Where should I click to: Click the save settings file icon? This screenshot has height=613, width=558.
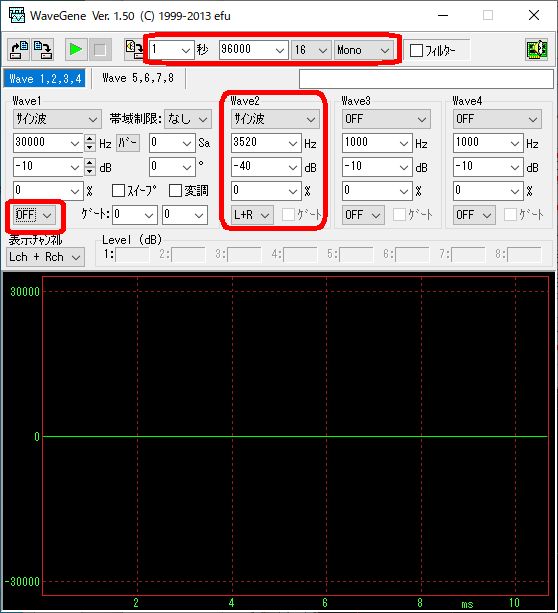point(42,50)
